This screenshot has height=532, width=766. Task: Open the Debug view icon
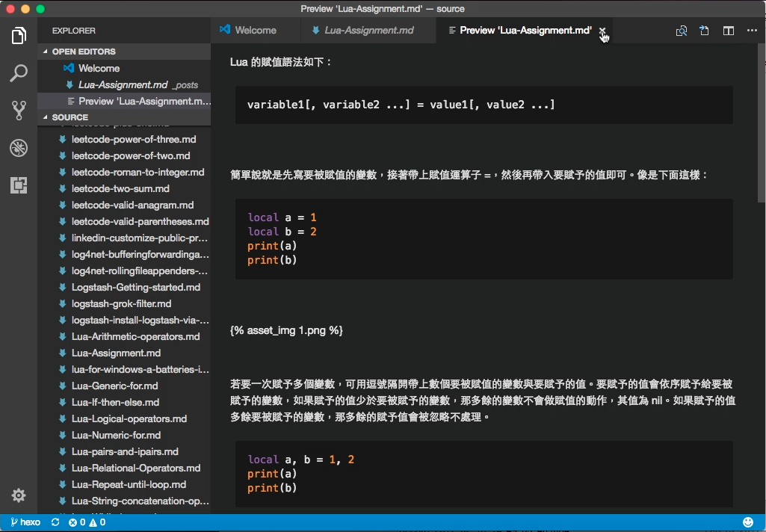(x=19, y=148)
